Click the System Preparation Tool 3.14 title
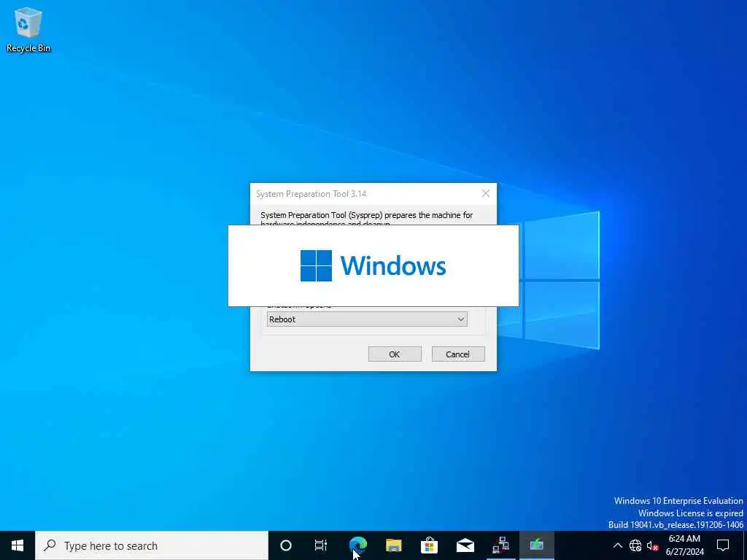747x560 pixels. click(x=311, y=194)
